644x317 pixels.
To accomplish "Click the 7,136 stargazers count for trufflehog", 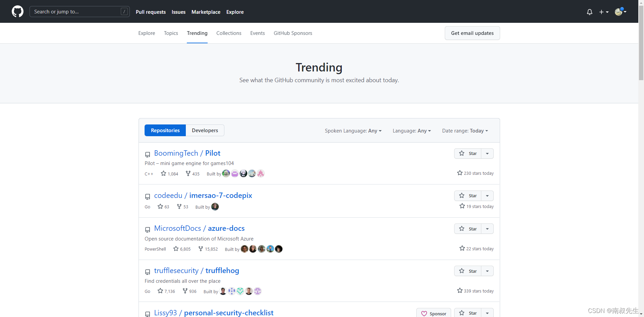I will coord(166,291).
